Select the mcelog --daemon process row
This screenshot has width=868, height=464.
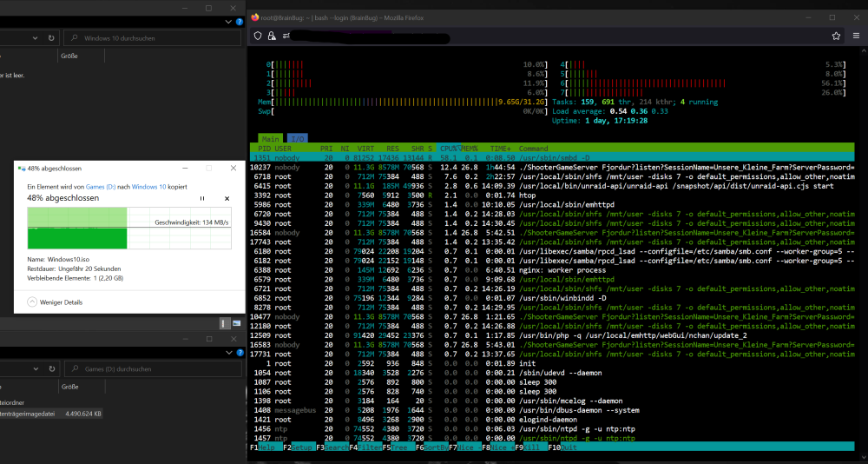pyautogui.click(x=552, y=401)
